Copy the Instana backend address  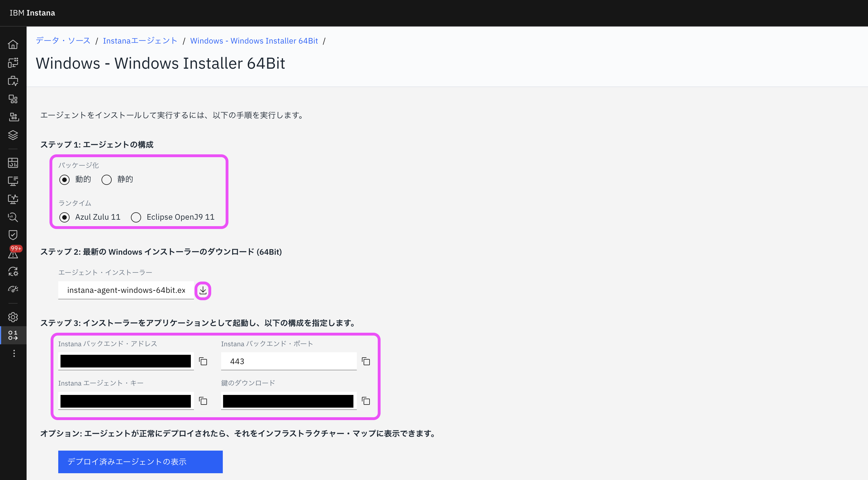pos(203,362)
